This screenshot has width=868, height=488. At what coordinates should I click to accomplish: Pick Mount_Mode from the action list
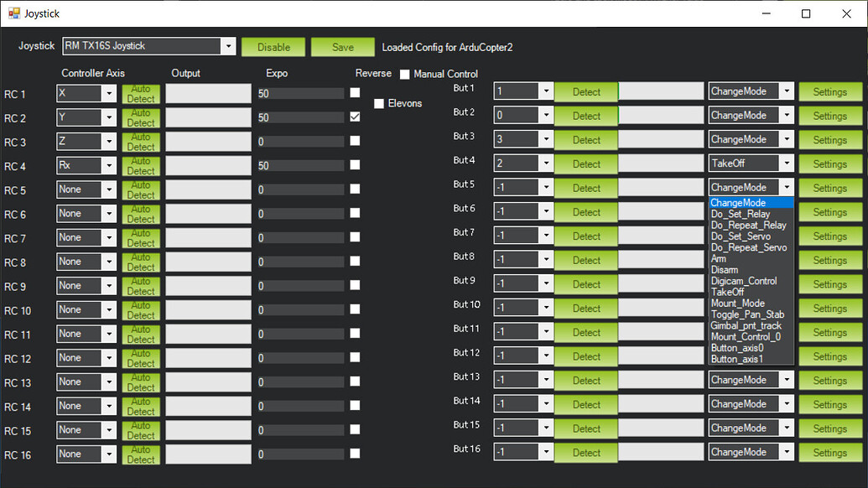tap(737, 303)
